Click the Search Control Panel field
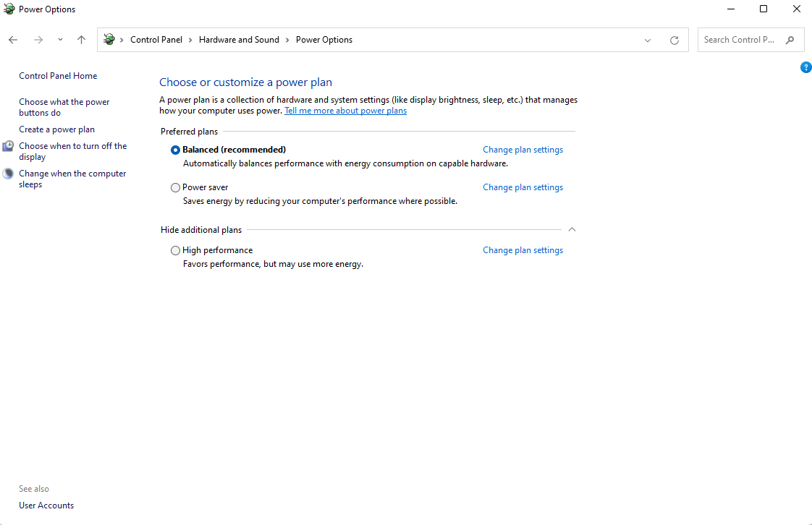Viewport: 812px width, 525px height. (751, 40)
